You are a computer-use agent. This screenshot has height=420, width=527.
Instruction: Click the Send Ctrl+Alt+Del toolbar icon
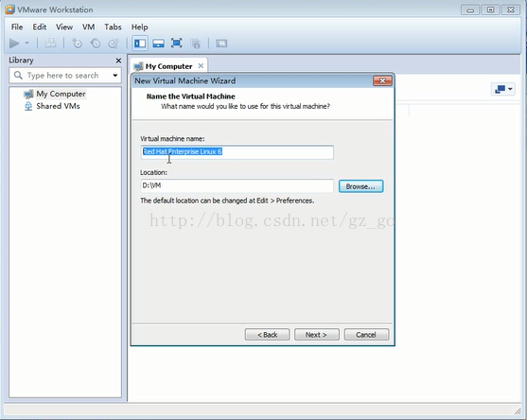(x=50, y=43)
